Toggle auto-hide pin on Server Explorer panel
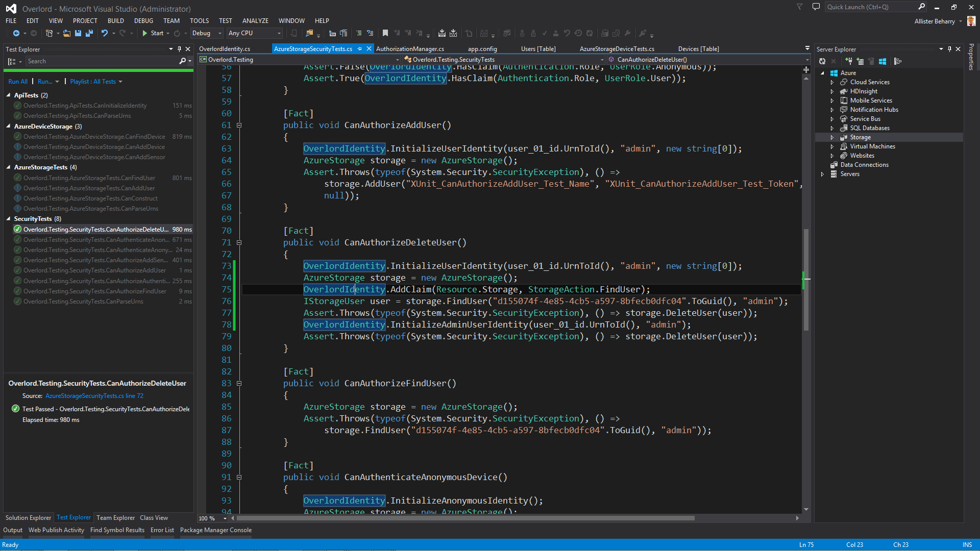This screenshot has height=551, width=980. [949, 49]
